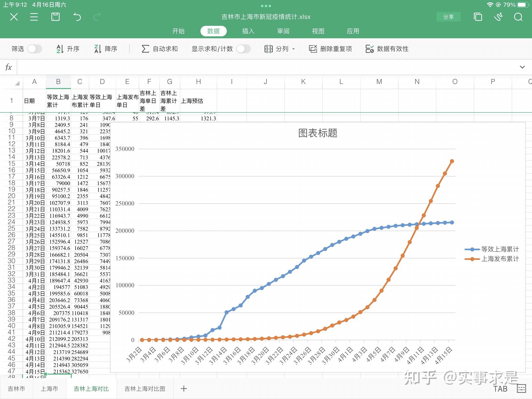Click cell with value 327650
The width and height of the screenshot is (532, 399).
tap(80, 371)
